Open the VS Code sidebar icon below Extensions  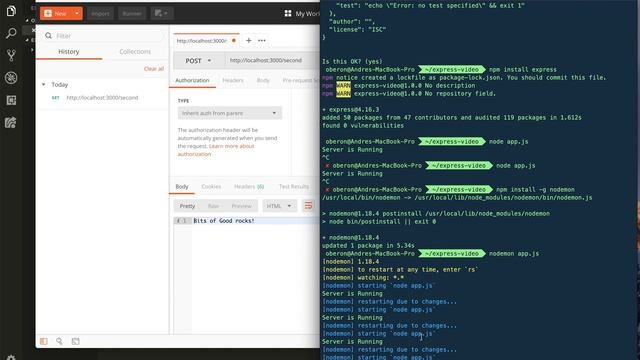click(11, 122)
